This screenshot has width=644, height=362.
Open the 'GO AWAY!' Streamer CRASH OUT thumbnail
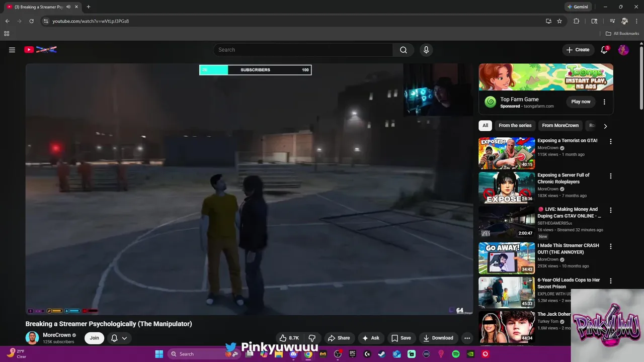[507, 258]
